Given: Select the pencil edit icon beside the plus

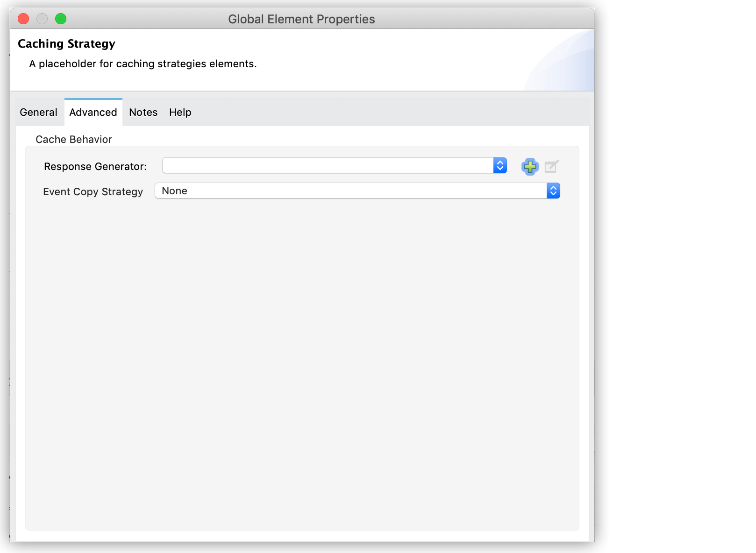Looking at the screenshot, I should click(x=551, y=166).
